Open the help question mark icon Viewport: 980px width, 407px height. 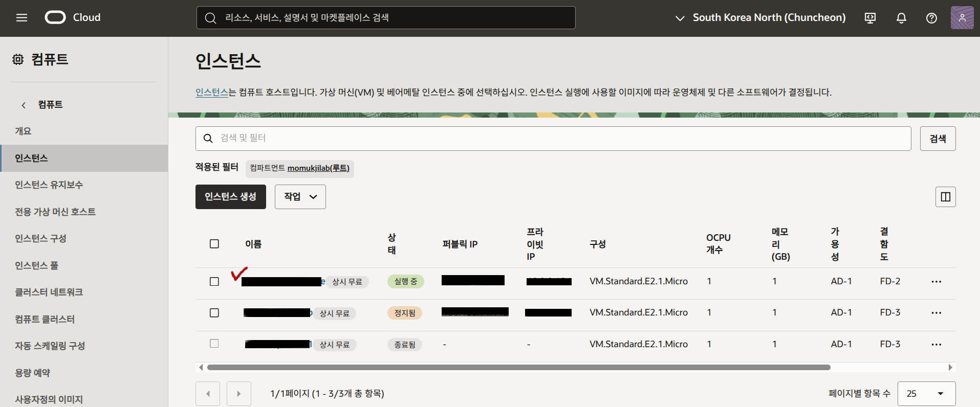931,18
